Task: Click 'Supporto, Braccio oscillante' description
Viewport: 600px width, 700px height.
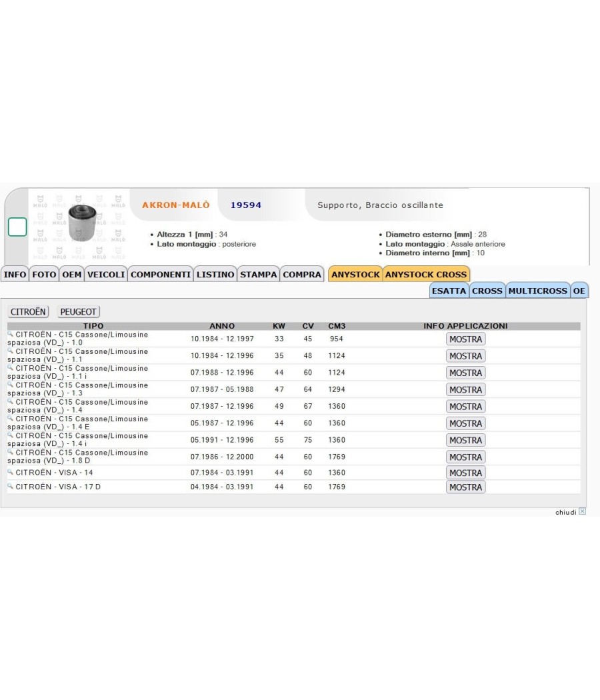Action: [x=381, y=205]
